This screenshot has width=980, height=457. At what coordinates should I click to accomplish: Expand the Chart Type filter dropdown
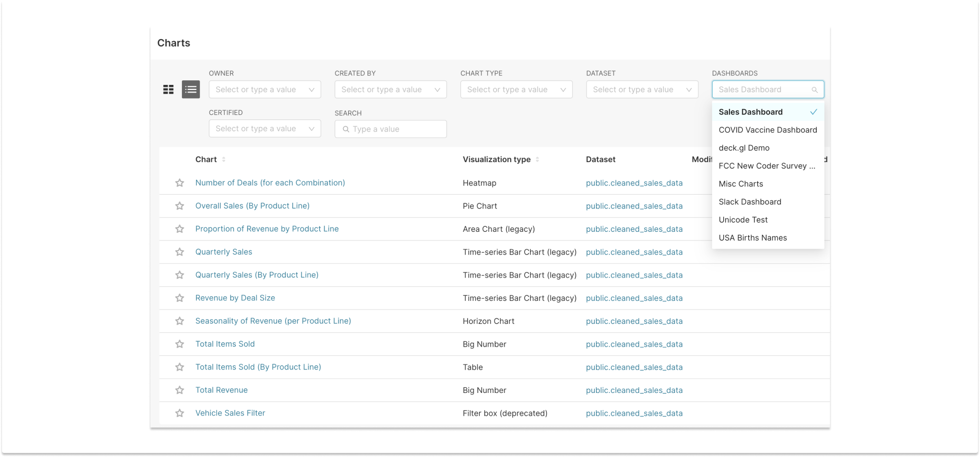516,89
